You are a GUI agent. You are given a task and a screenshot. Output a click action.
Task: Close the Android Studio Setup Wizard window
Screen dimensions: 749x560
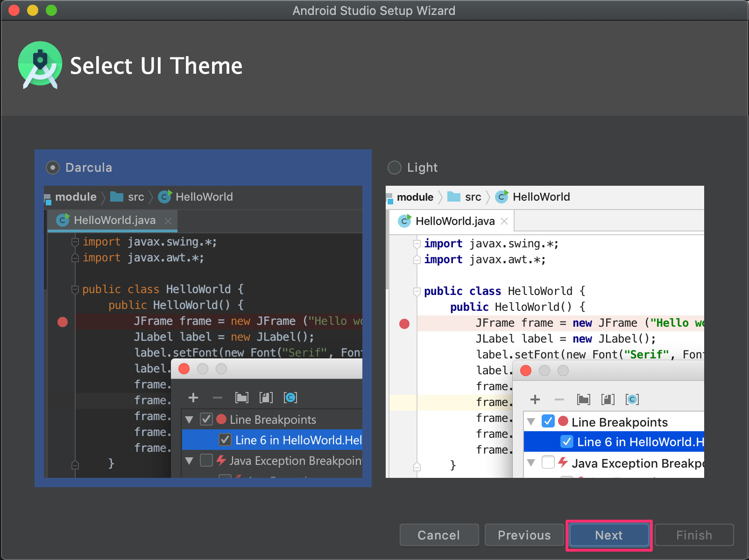click(x=14, y=10)
